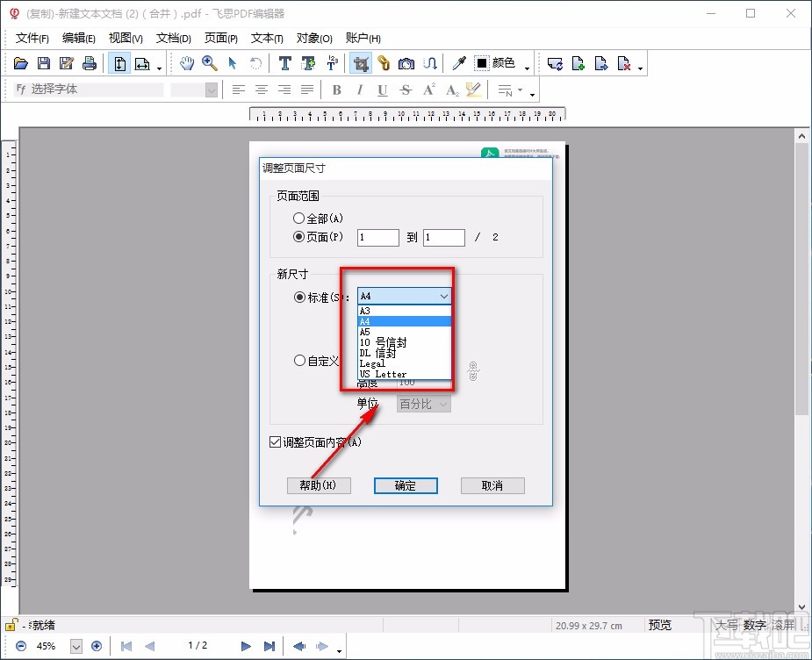This screenshot has height=660, width=812.
Task: Open the 45% zoom level dropdown
Action: (x=75, y=646)
